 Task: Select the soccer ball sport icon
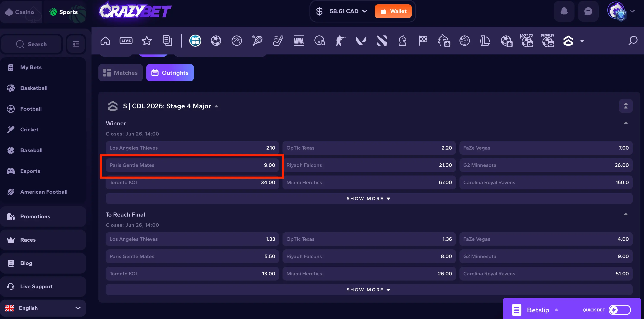tap(216, 41)
